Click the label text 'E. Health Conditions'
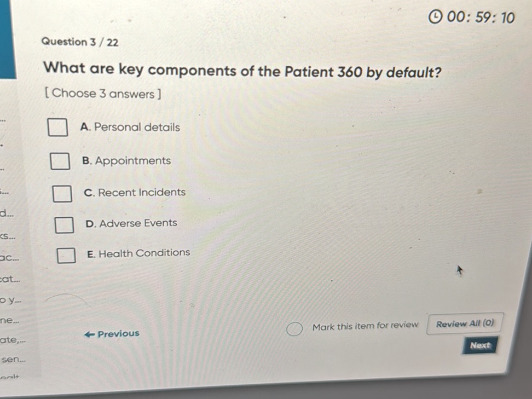This screenshot has height=399, width=532. [138, 253]
